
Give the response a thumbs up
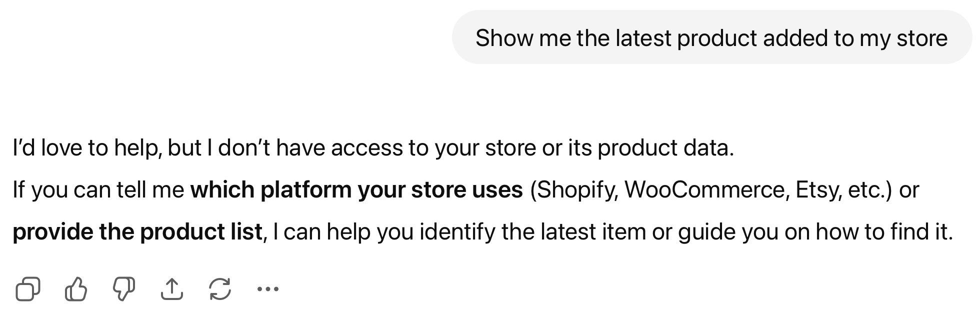[x=76, y=289]
